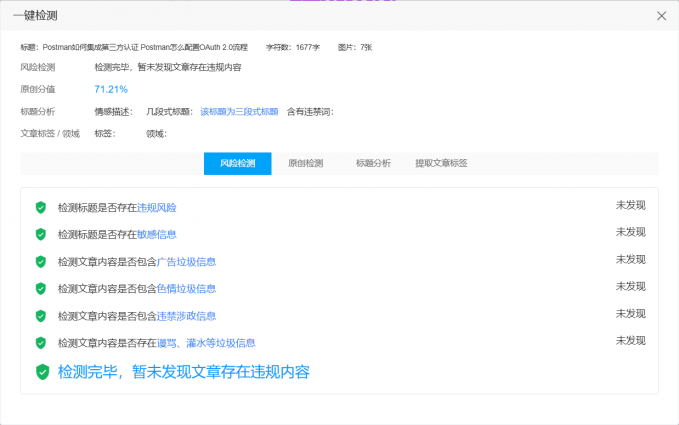This screenshot has height=425, width=679.
Task: Click the green shield beside 违规风险 check
Action: coord(41,207)
